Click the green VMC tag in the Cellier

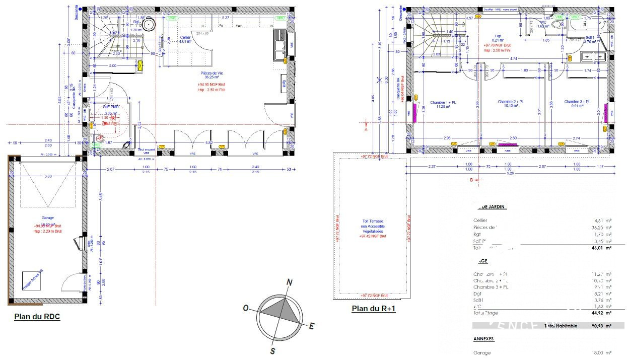click(x=173, y=18)
